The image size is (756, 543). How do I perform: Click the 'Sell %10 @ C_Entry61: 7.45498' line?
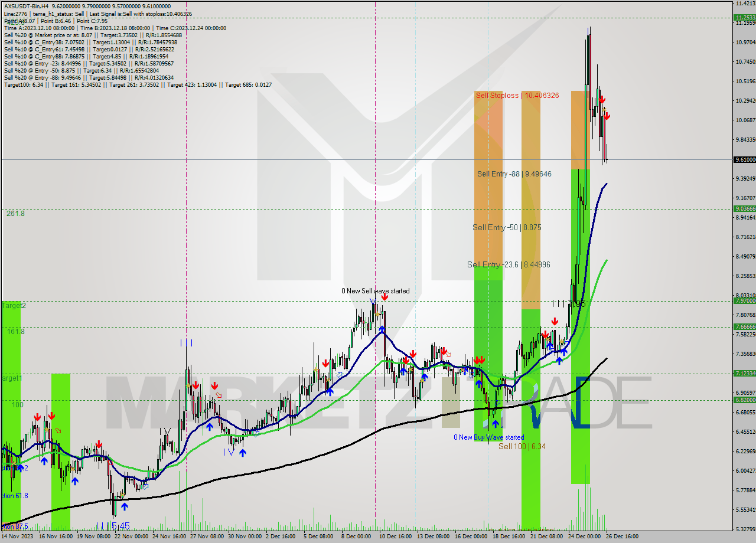click(x=90, y=49)
